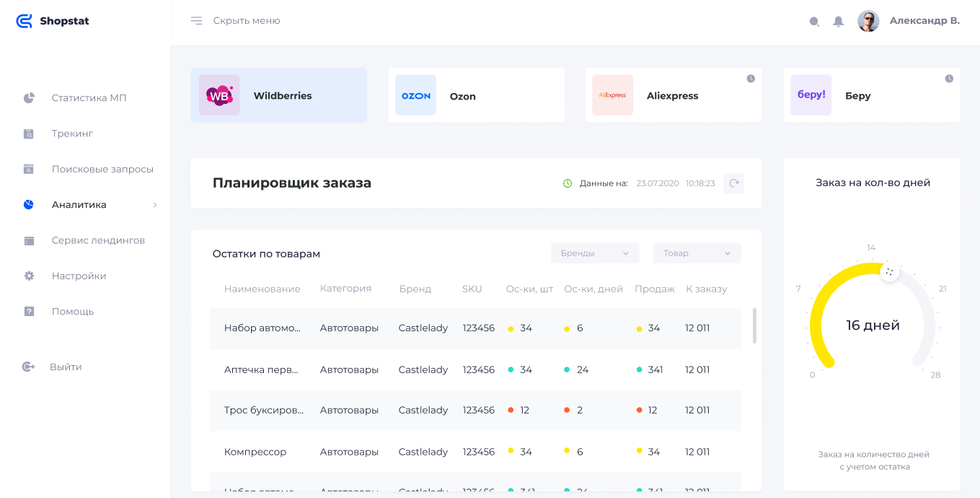Click Скрыть меню to collapse the sidebar

[245, 21]
